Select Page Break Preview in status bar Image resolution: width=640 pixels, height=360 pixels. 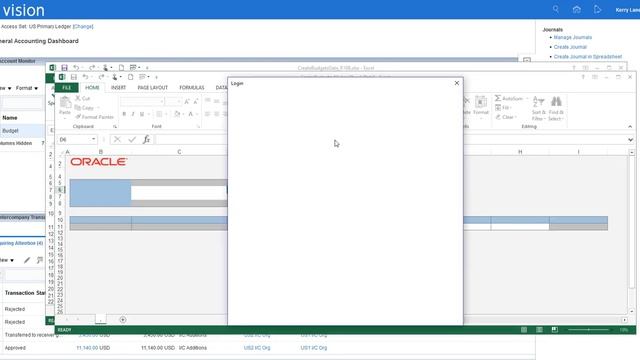pos(554,329)
